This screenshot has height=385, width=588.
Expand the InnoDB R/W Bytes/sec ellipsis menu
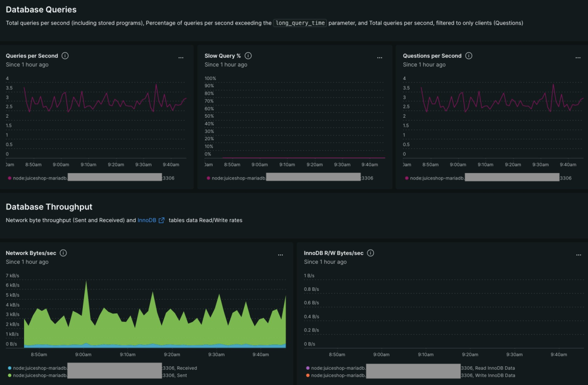pyautogui.click(x=578, y=255)
